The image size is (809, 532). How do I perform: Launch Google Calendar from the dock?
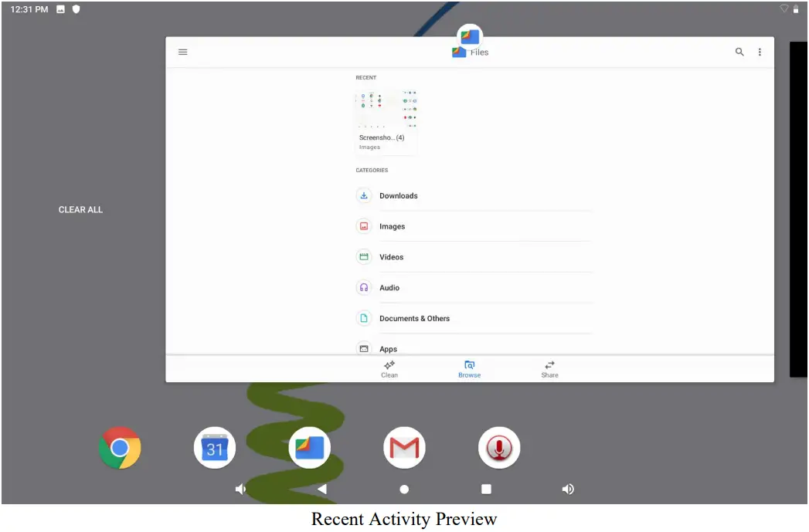click(215, 448)
